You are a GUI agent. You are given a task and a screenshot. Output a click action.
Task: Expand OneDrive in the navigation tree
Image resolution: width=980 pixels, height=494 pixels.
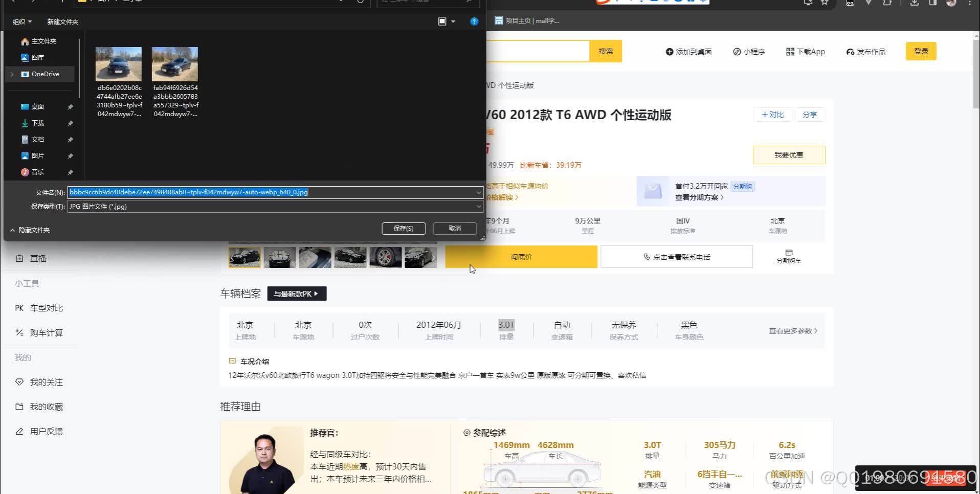11,74
